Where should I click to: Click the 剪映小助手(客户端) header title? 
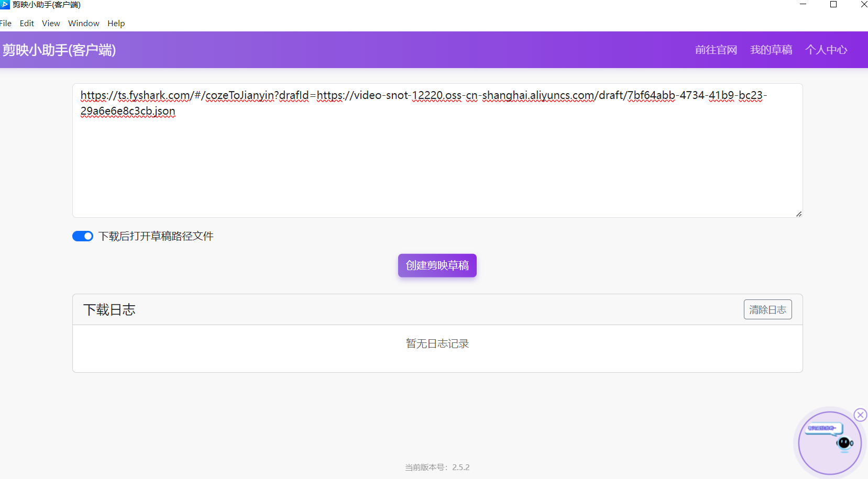tap(59, 50)
